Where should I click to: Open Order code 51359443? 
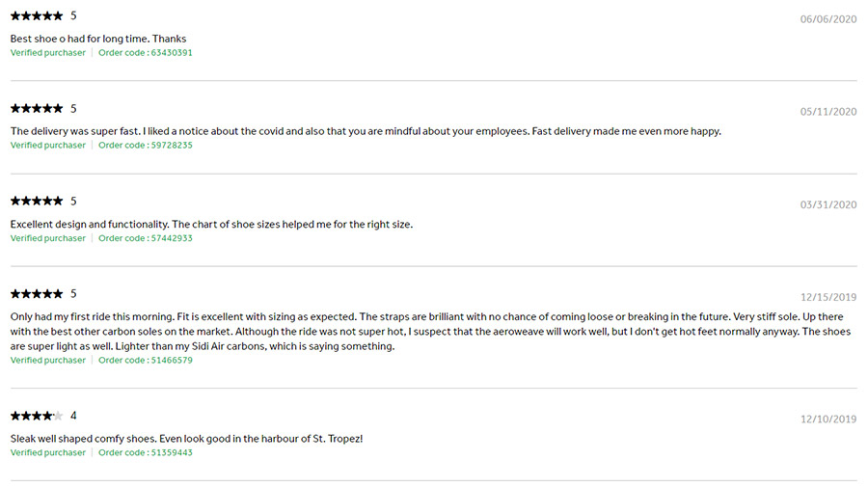146,452
